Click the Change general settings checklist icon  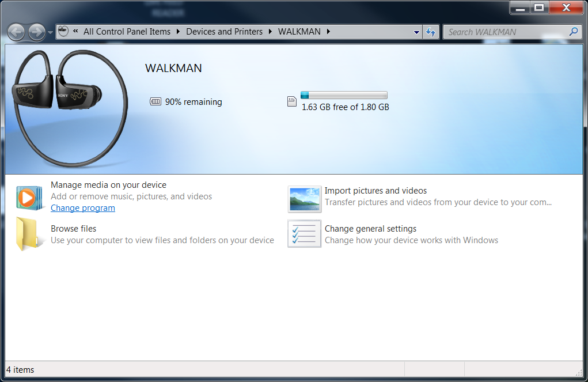click(304, 234)
